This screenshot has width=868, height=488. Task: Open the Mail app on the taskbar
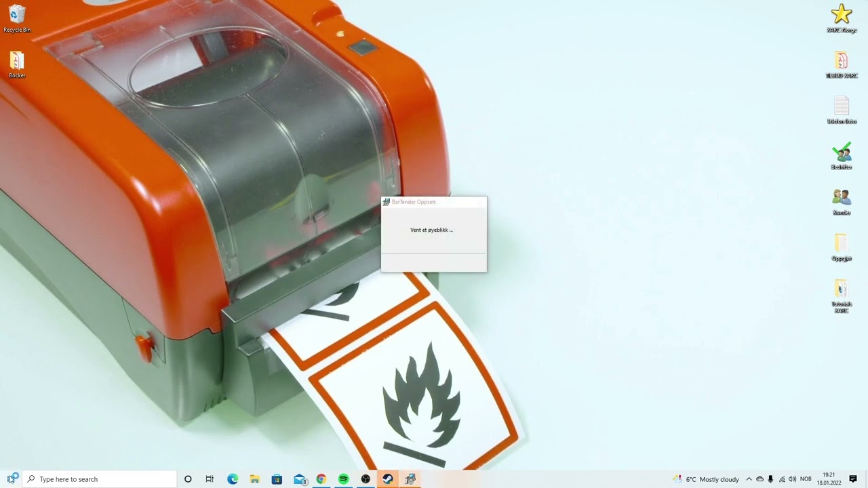(x=300, y=479)
